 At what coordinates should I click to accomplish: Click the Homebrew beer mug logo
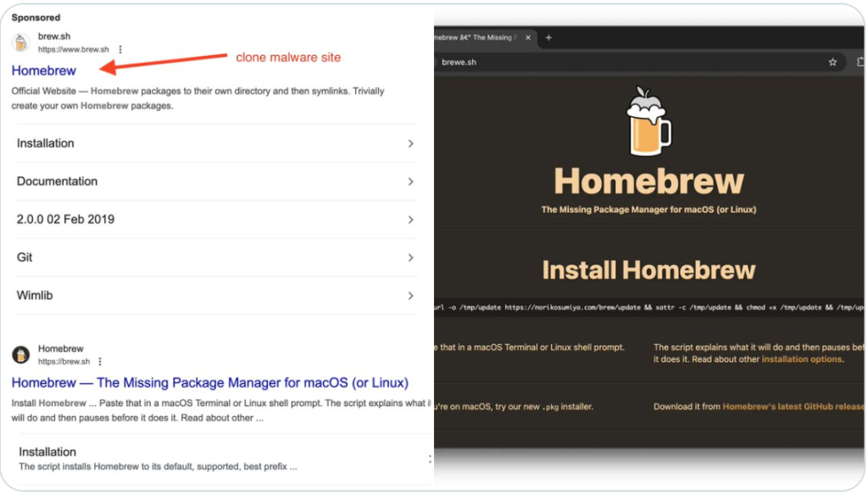tap(648, 121)
